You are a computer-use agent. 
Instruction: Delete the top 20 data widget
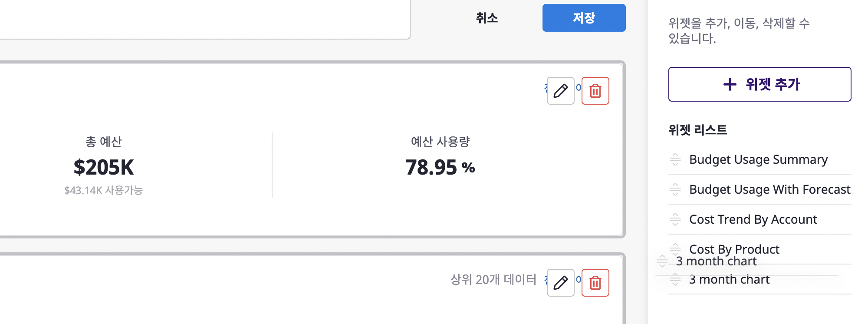595,283
